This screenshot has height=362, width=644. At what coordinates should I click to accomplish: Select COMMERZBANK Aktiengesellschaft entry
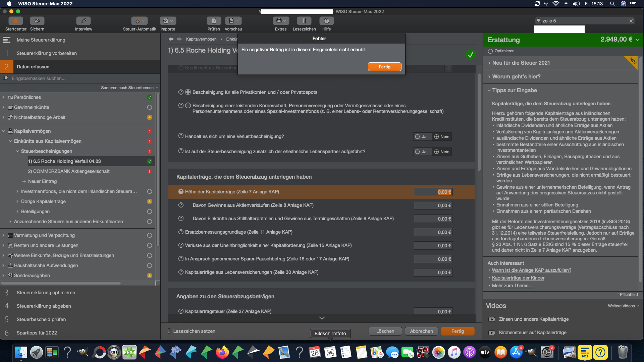click(x=69, y=171)
